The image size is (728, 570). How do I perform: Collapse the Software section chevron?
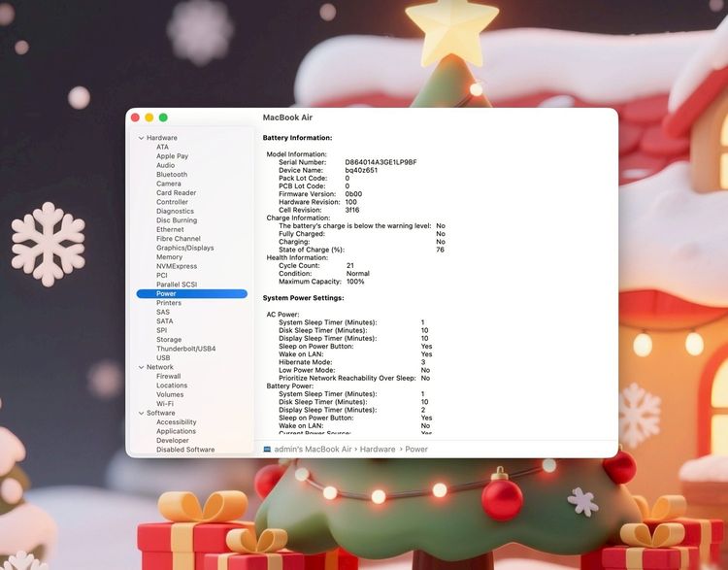click(x=141, y=413)
